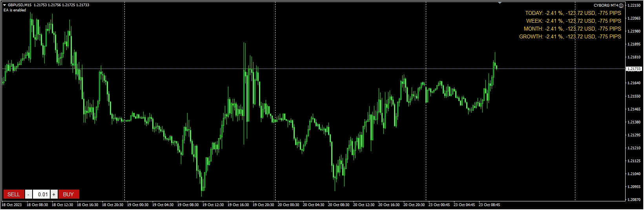Click the "19 Oct 08:30" time axis label

tap(188, 205)
